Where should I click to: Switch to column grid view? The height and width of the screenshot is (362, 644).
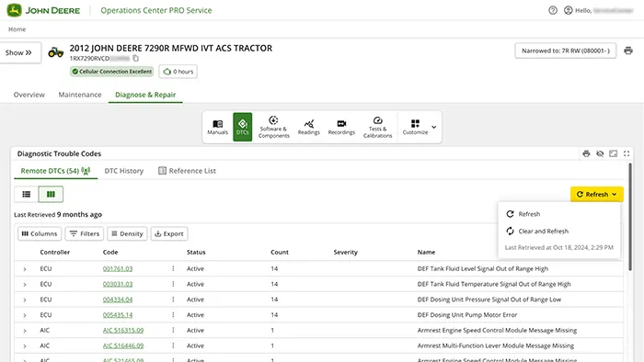51,195
